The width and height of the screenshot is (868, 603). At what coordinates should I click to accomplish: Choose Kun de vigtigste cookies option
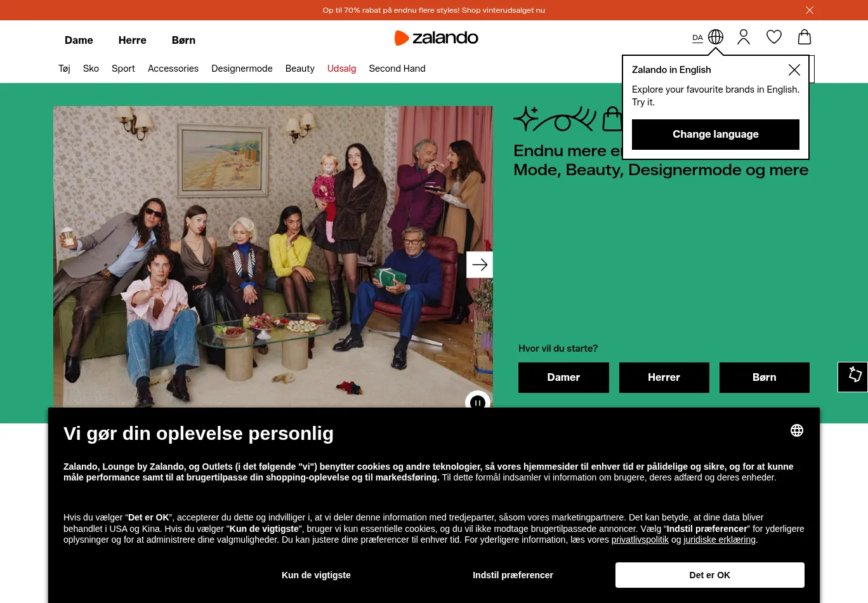(x=316, y=575)
